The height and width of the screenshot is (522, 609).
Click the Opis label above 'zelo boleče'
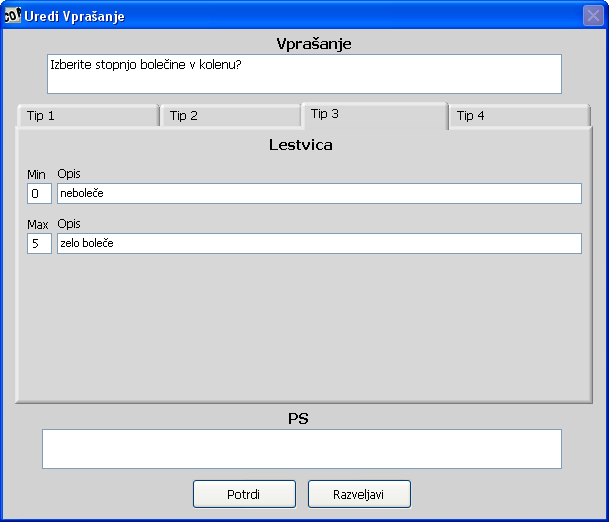coord(69,224)
